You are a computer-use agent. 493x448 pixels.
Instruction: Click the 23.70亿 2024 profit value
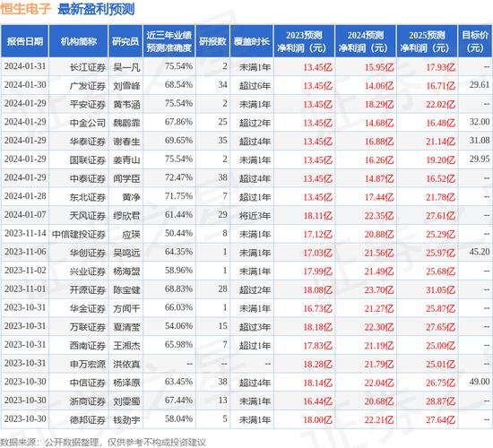379,289
